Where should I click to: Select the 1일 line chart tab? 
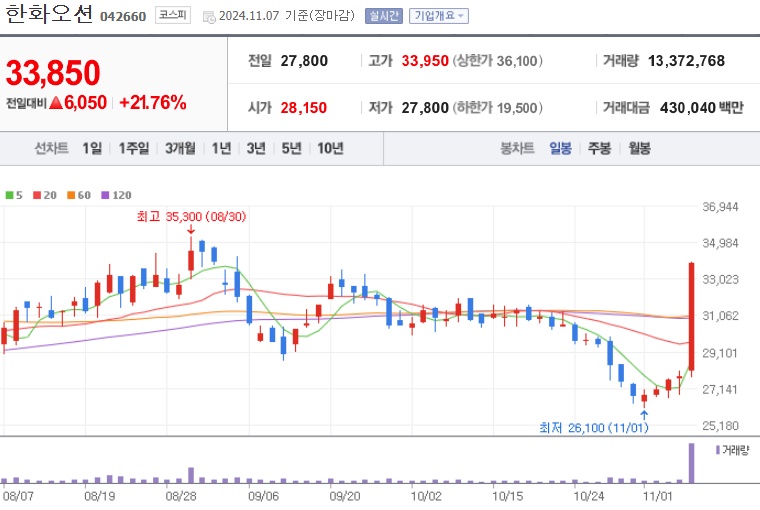(x=92, y=148)
